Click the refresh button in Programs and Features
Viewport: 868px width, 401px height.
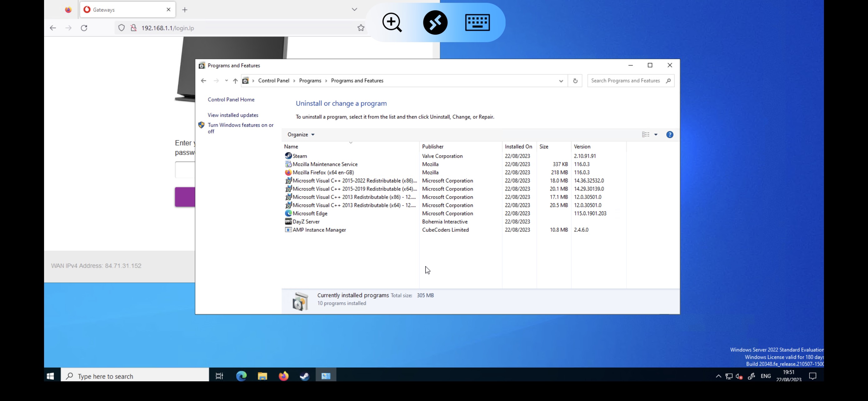coord(575,81)
